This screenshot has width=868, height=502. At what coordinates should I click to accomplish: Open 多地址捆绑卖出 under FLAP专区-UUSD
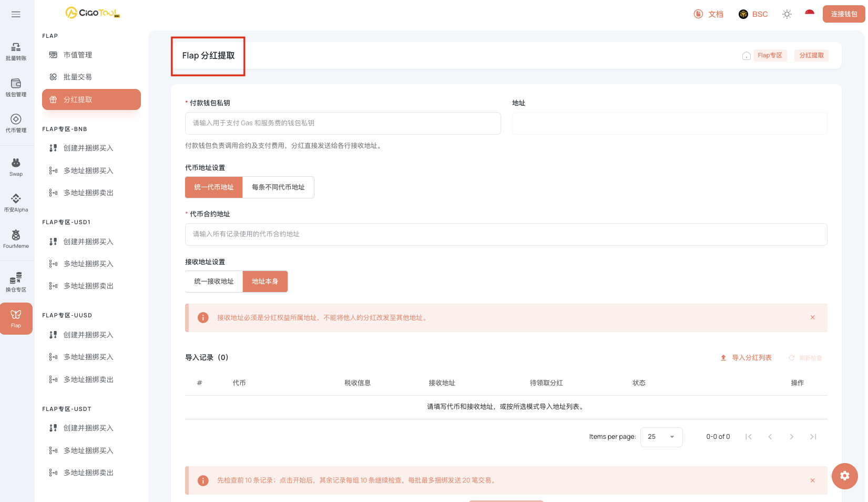[x=91, y=379]
